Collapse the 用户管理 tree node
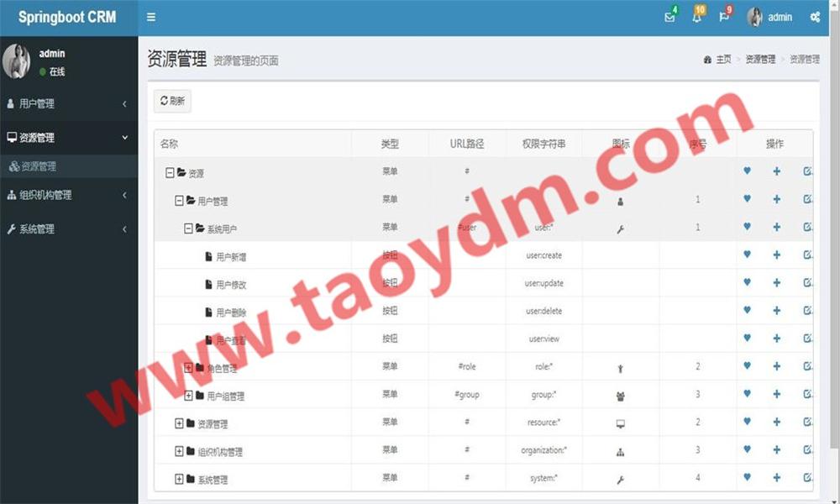The width and height of the screenshot is (840, 504). coord(179,200)
